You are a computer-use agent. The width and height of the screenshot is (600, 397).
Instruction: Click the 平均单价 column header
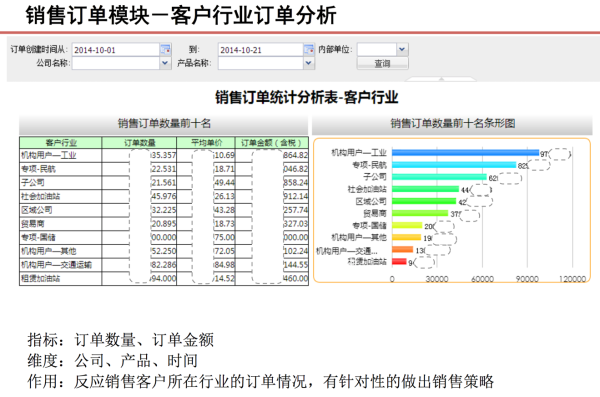click(206, 143)
